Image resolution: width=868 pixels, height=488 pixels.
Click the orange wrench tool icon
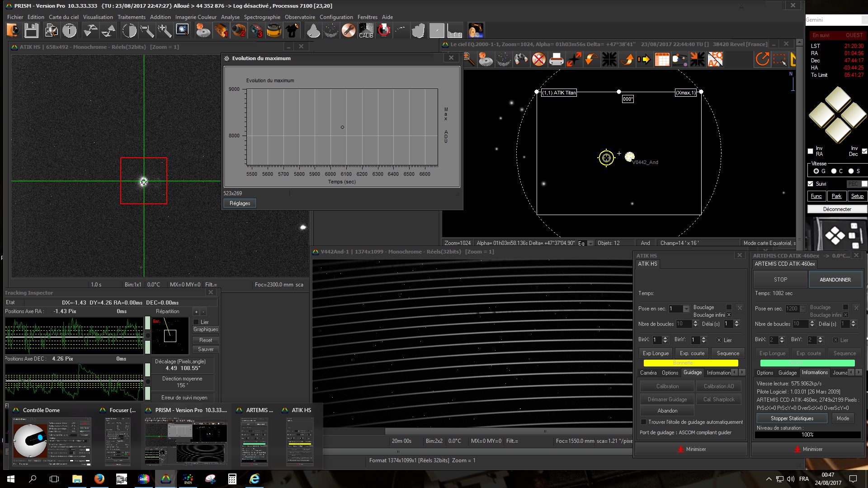pos(348,31)
